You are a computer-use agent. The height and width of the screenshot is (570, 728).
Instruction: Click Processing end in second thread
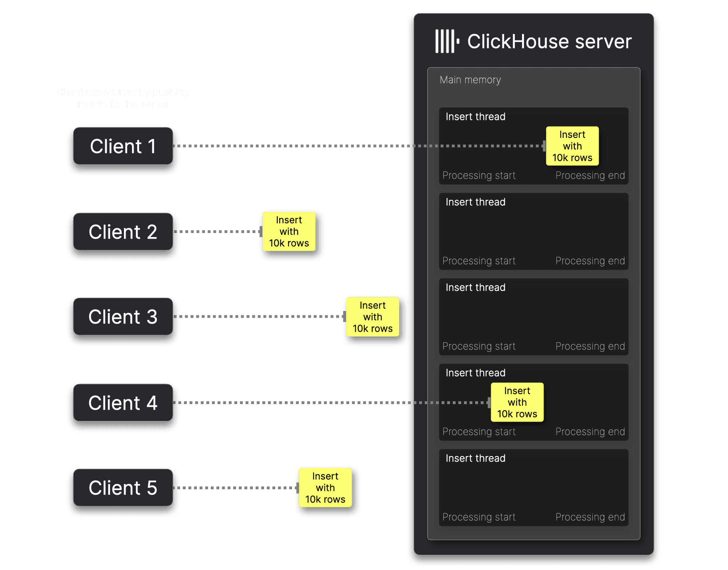pyautogui.click(x=590, y=261)
